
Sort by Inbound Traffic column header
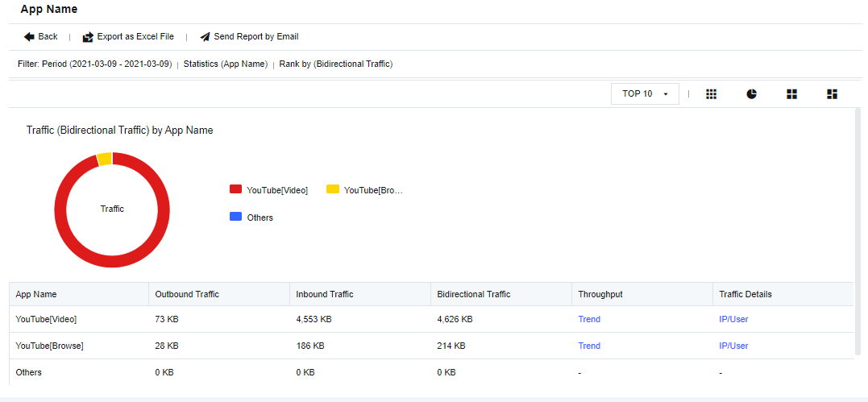tap(324, 294)
